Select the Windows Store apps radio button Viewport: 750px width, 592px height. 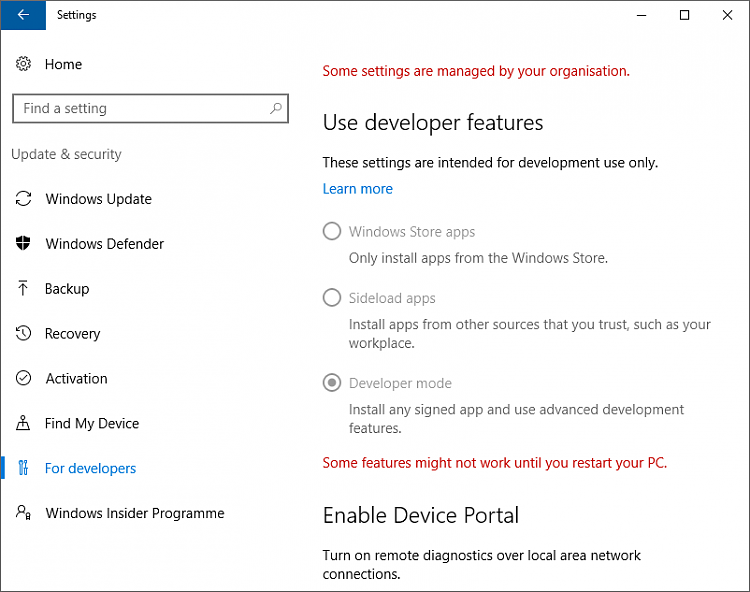(x=332, y=231)
